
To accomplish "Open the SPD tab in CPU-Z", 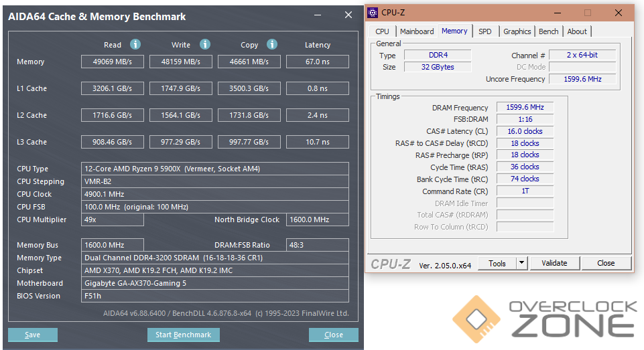I will tap(485, 31).
